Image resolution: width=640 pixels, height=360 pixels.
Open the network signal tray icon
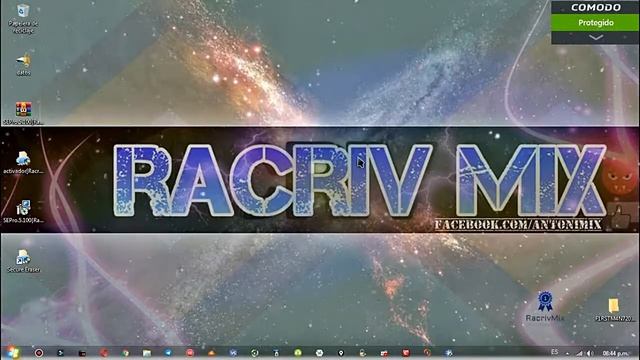point(579,353)
